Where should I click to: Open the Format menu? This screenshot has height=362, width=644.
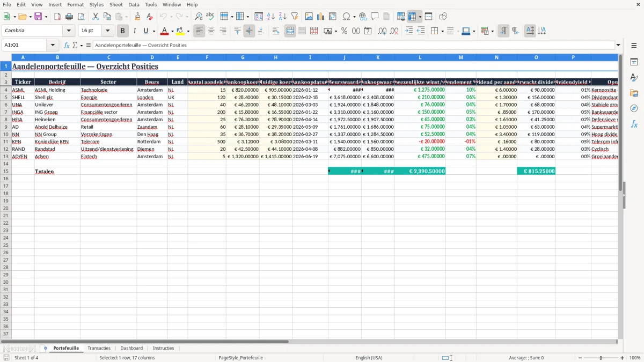76,4
